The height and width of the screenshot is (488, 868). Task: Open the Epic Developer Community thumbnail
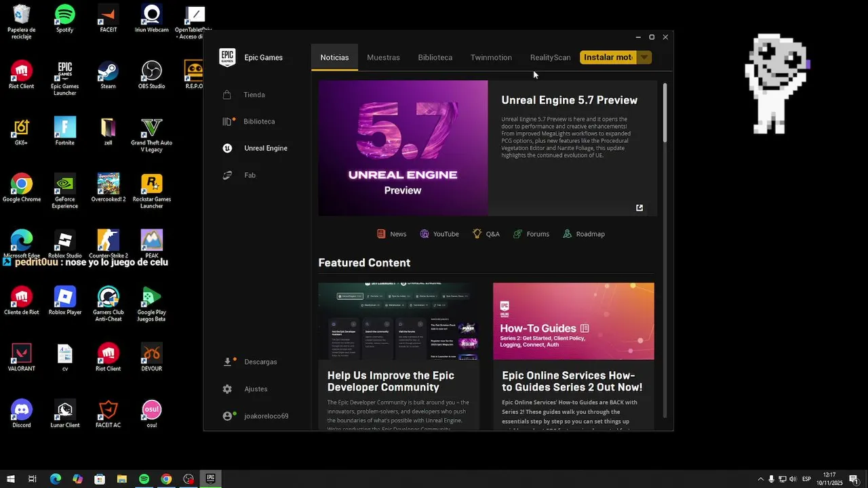[x=399, y=321]
